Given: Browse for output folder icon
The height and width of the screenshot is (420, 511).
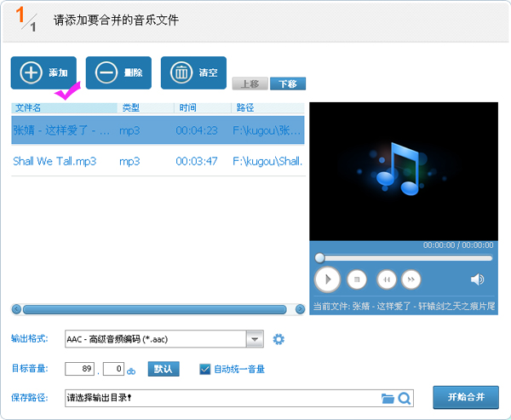Looking at the screenshot, I should click(x=388, y=398).
